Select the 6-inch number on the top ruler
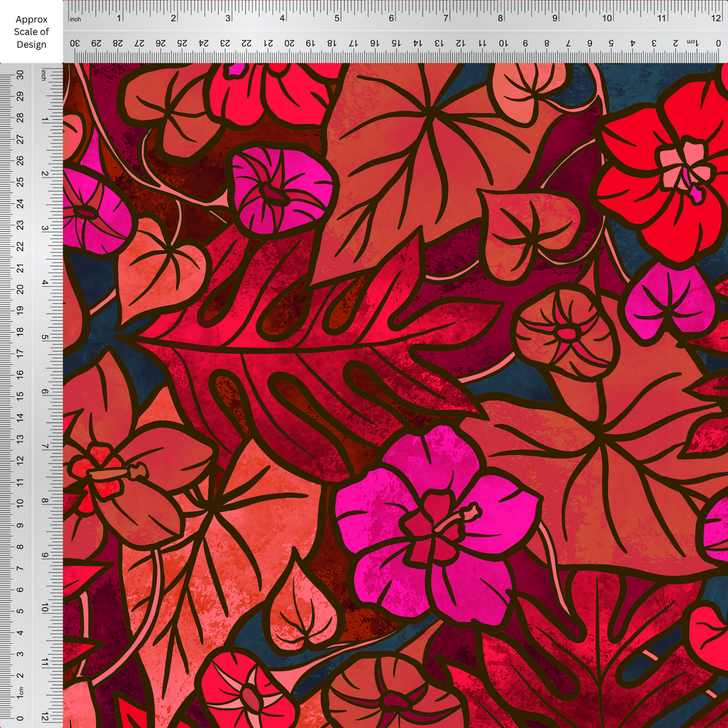The image size is (728, 728). [392, 18]
